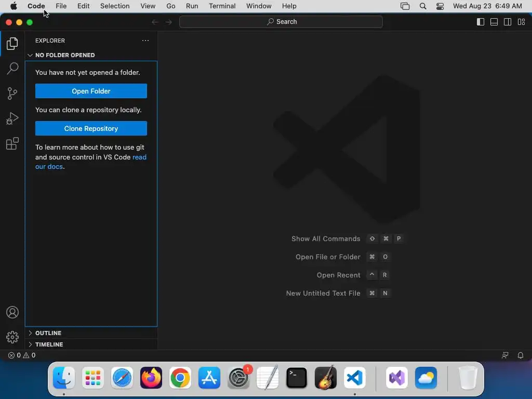
Task: Open the Window menu
Action: point(259,6)
